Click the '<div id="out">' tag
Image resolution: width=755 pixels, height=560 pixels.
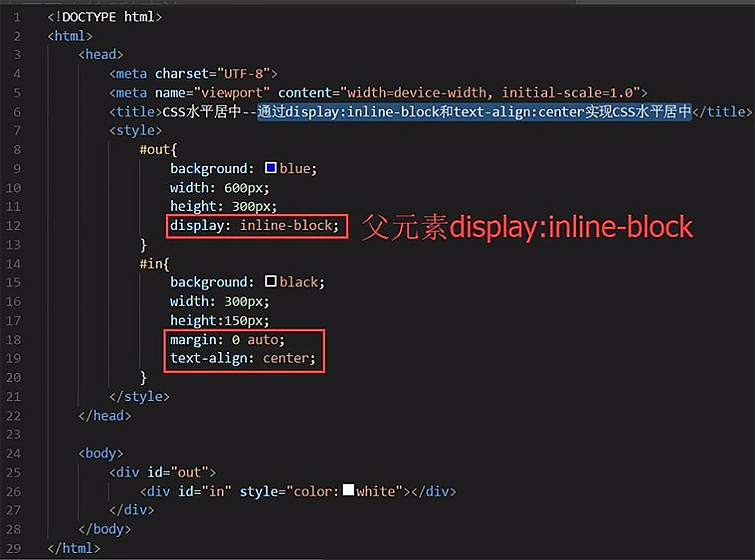coord(162,472)
